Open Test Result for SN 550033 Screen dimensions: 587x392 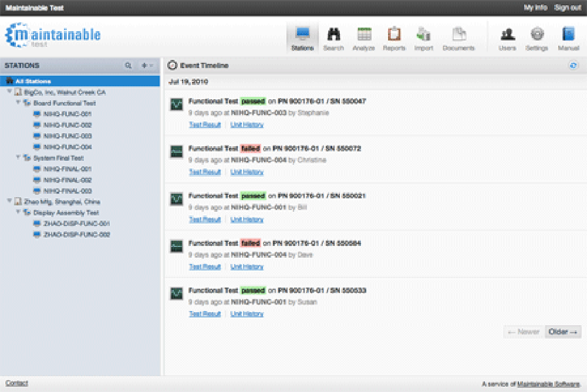(x=205, y=314)
